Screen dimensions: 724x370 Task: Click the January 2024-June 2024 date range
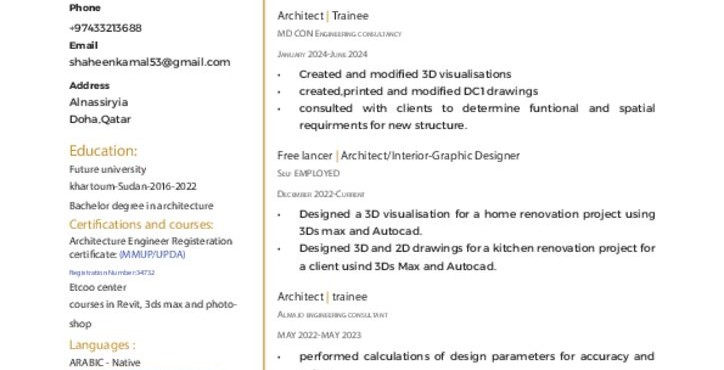tap(322, 55)
